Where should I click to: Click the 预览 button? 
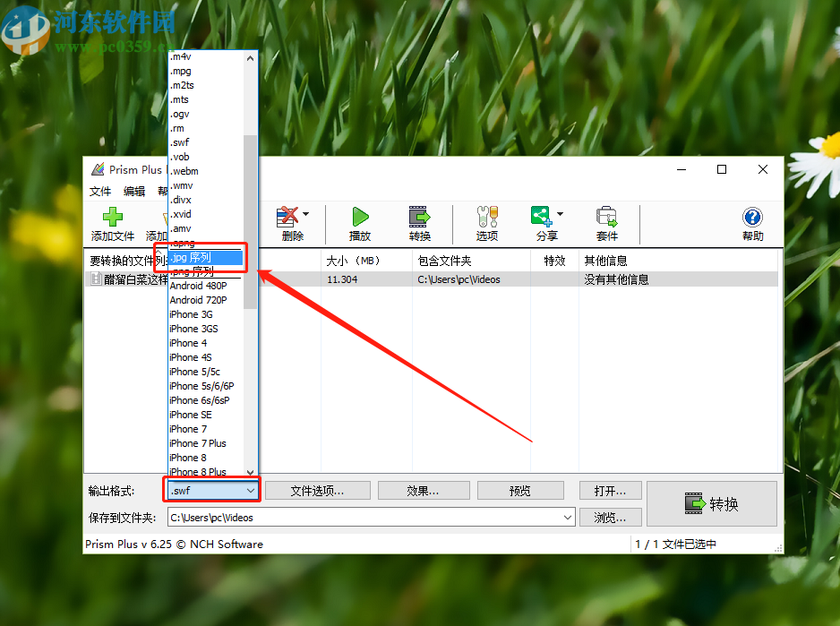(x=520, y=491)
